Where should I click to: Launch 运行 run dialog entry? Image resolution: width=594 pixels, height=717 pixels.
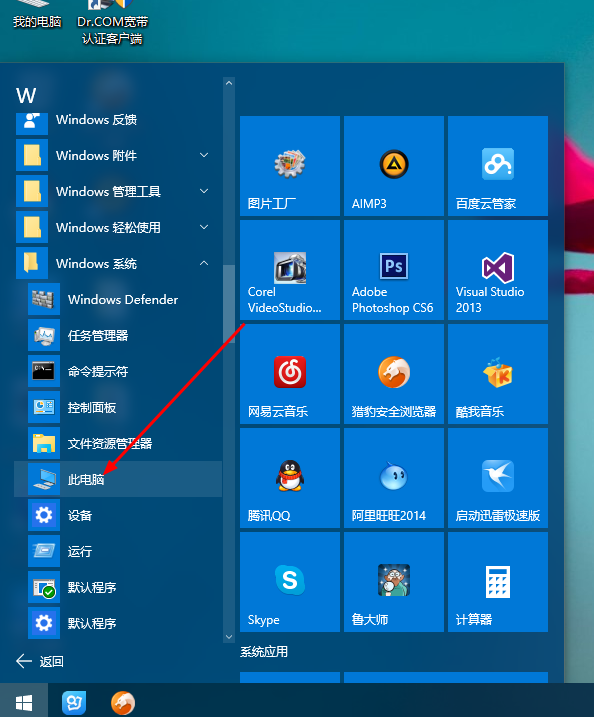[x=118, y=551]
